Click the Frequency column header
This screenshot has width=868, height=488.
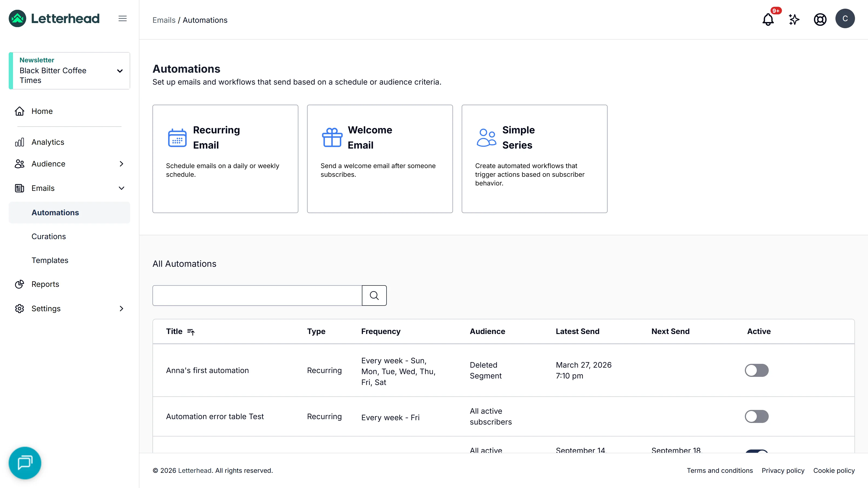[381, 331]
